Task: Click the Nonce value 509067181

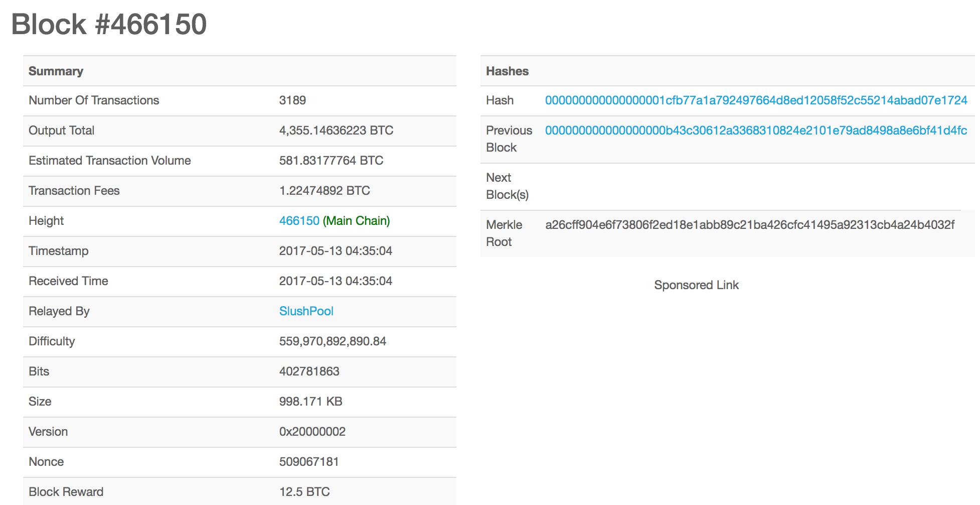Action: click(309, 462)
